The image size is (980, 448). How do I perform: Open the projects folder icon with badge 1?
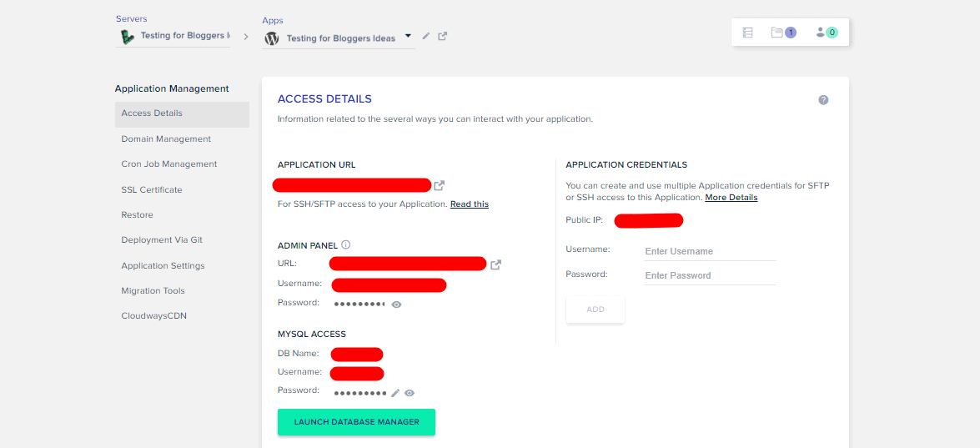point(783,33)
